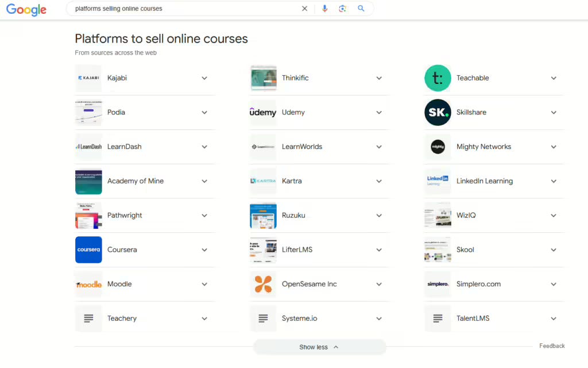Image resolution: width=588 pixels, height=368 pixels.
Task: Click the Teachery document icon
Action: click(x=88, y=319)
